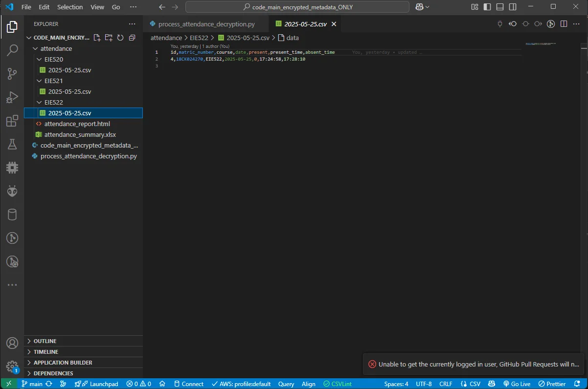Open the Search view in activity bar
The height and width of the screenshot is (389, 588).
(x=12, y=50)
